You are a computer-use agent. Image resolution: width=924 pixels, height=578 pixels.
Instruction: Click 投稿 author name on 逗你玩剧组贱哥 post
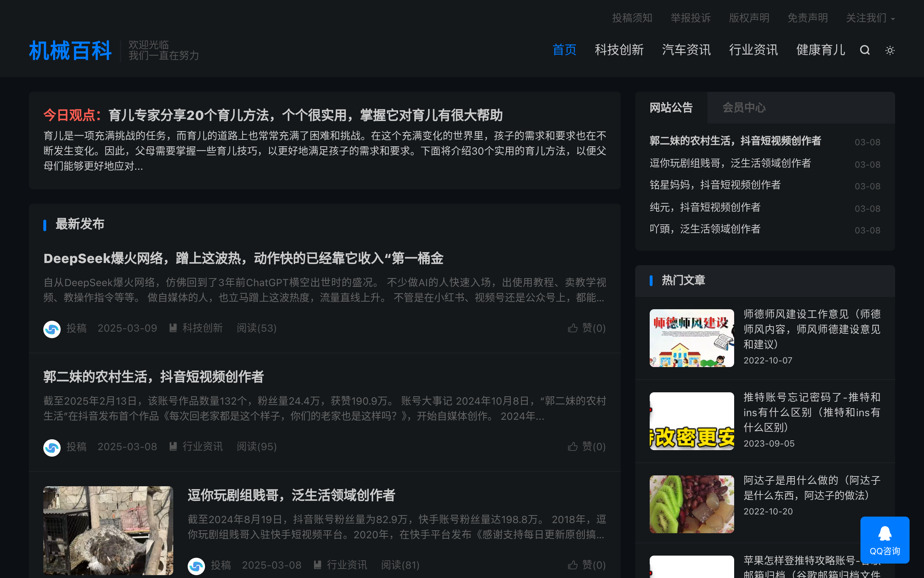(221, 565)
